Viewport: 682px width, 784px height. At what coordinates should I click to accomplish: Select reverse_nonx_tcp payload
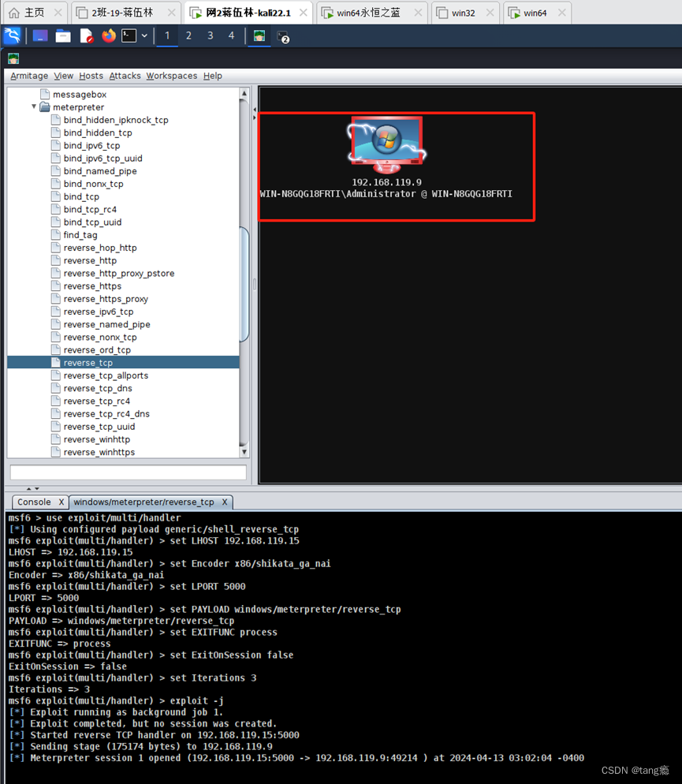100,338
